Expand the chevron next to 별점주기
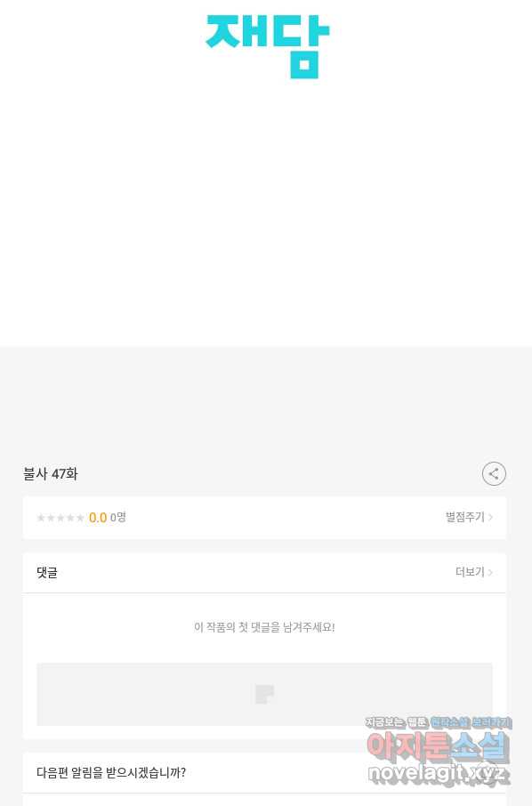 [490, 517]
